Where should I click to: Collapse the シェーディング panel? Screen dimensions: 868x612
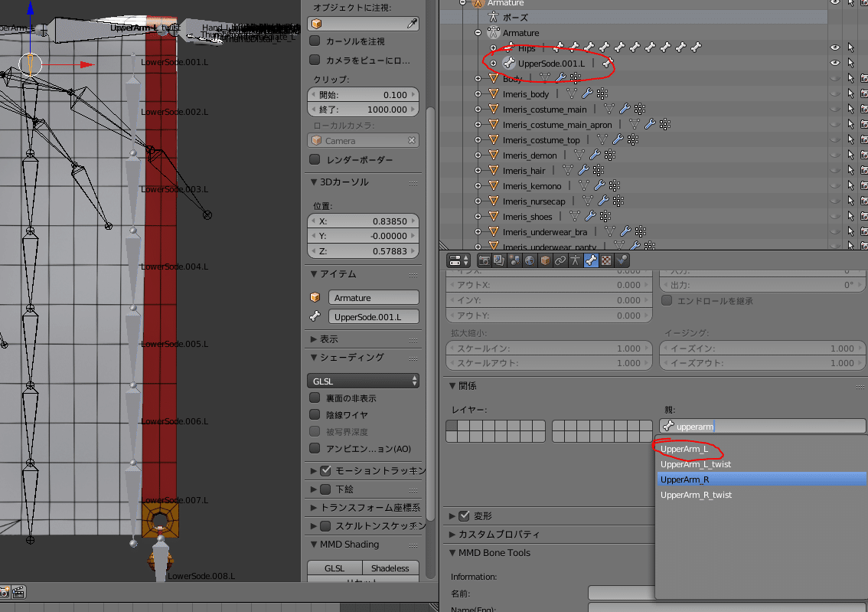click(314, 357)
